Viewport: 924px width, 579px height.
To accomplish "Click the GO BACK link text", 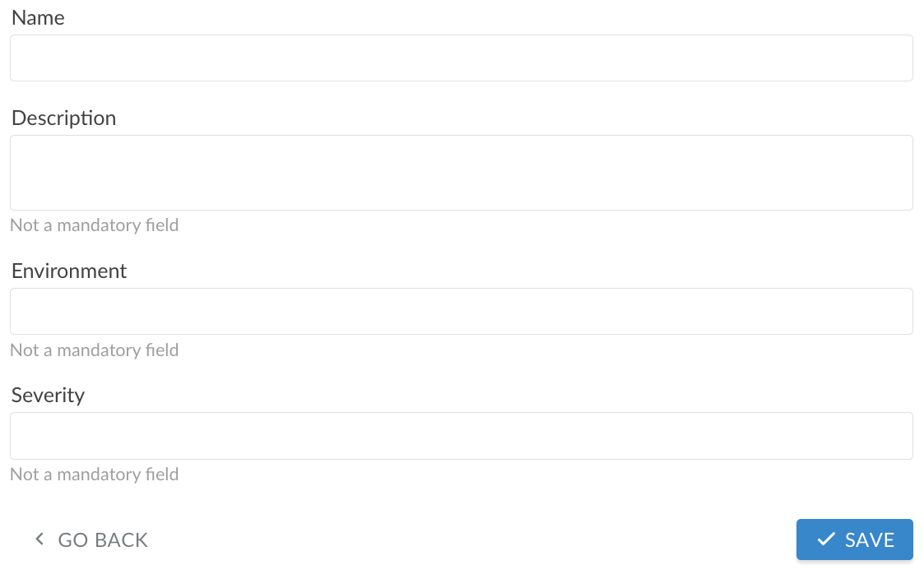I will [x=103, y=540].
